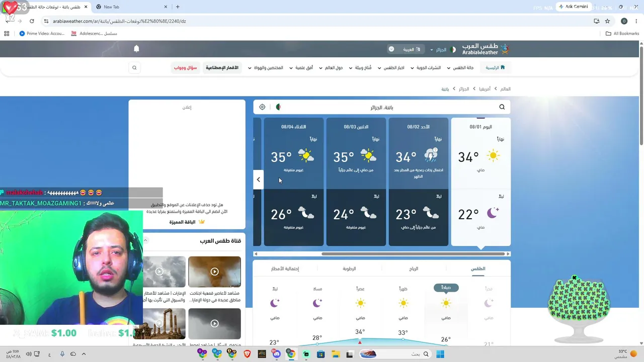Open the Prime Video bookmark
Screen dimensions: 644x362
pyautogui.click(x=42, y=34)
